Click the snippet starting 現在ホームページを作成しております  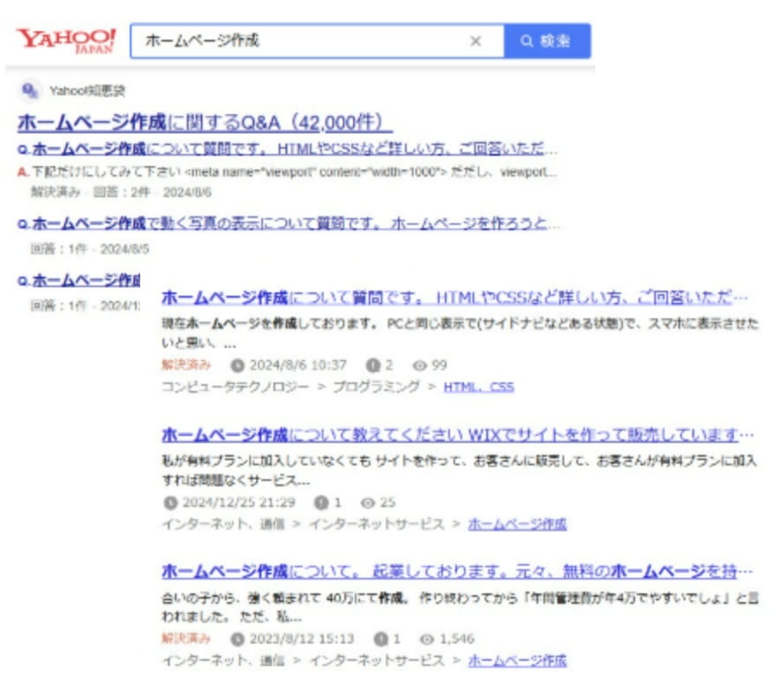pos(460,333)
